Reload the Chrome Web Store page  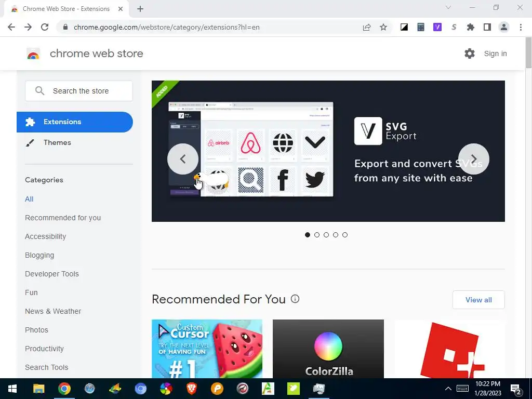pyautogui.click(x=45, y=27)
